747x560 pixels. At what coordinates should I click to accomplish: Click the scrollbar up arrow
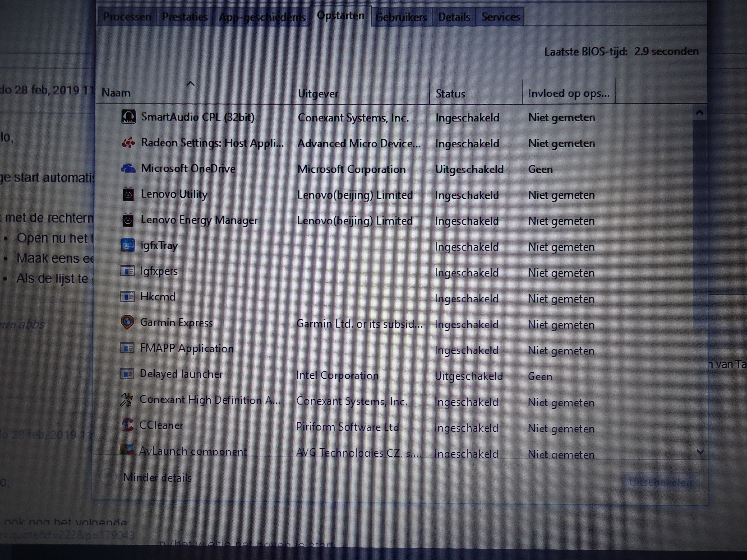pyautogui.click(x=699, y=113)
